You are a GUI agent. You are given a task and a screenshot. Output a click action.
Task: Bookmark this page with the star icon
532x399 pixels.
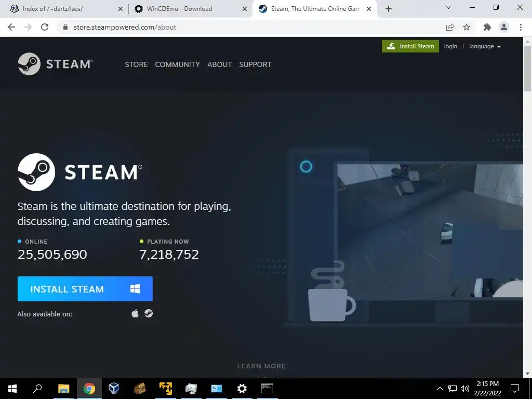(467, 27)
